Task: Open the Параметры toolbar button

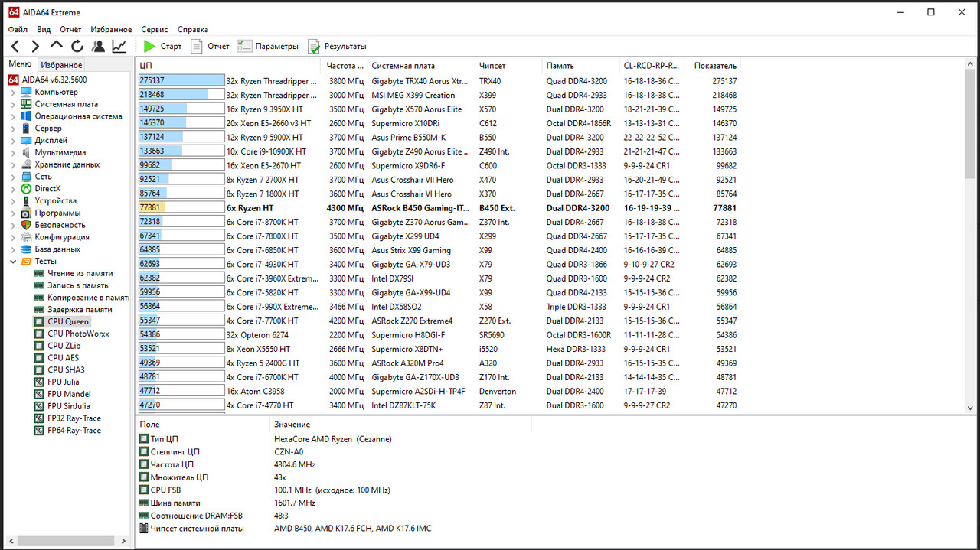Action: (x=267, y=47)
